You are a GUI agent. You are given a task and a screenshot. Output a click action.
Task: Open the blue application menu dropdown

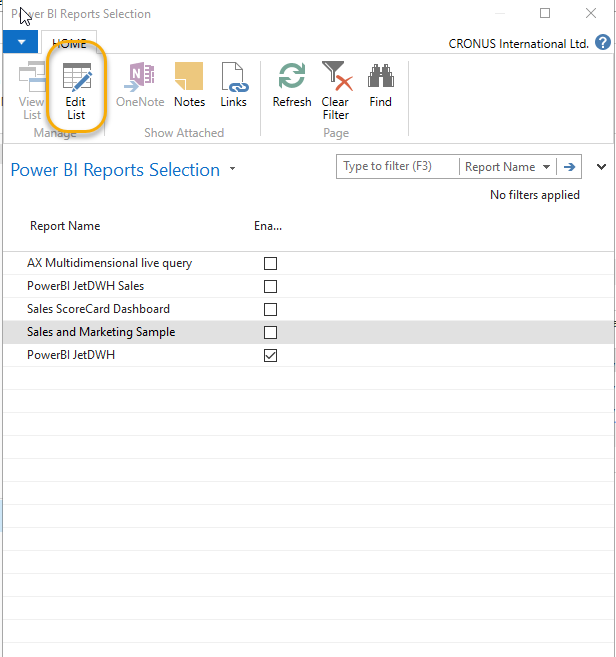pyautogui.click(x=21, y=42)
